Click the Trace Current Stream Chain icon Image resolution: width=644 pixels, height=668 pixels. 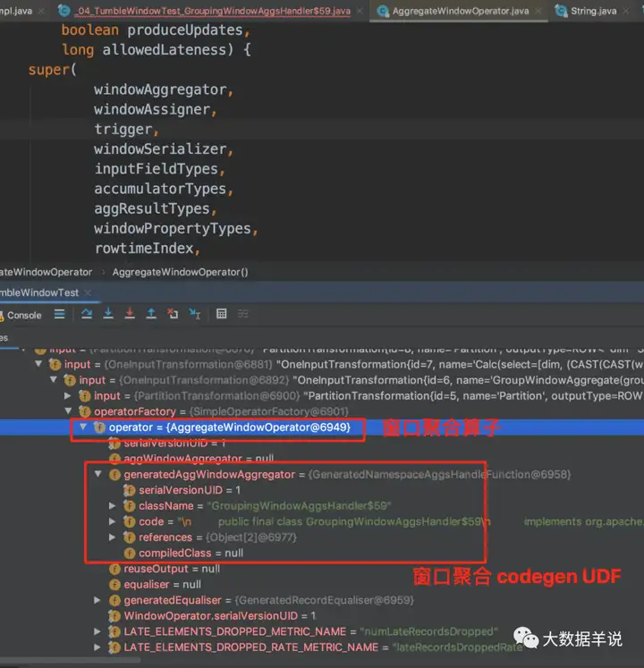coord(243,314)
